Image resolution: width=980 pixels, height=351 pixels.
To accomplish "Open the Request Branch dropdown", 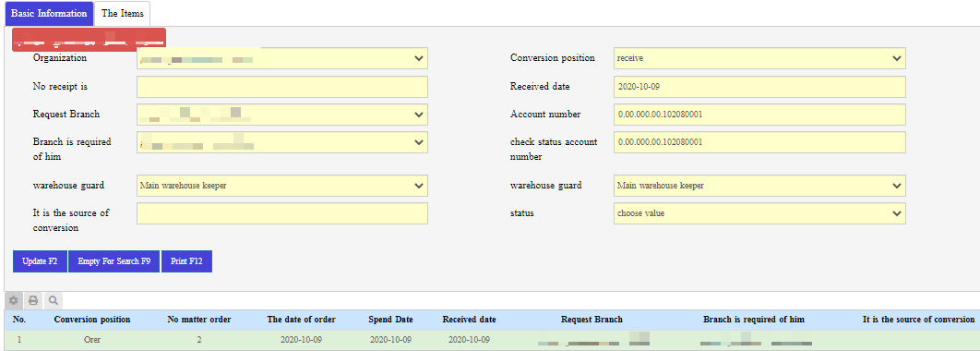I will pyautogui.click(x=281, y=115).
